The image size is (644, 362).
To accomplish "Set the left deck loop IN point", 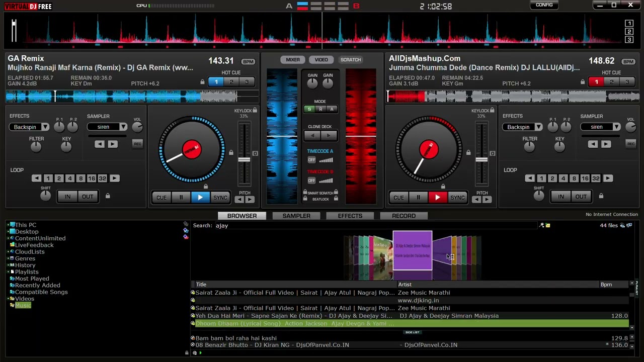I will point(67,197).
